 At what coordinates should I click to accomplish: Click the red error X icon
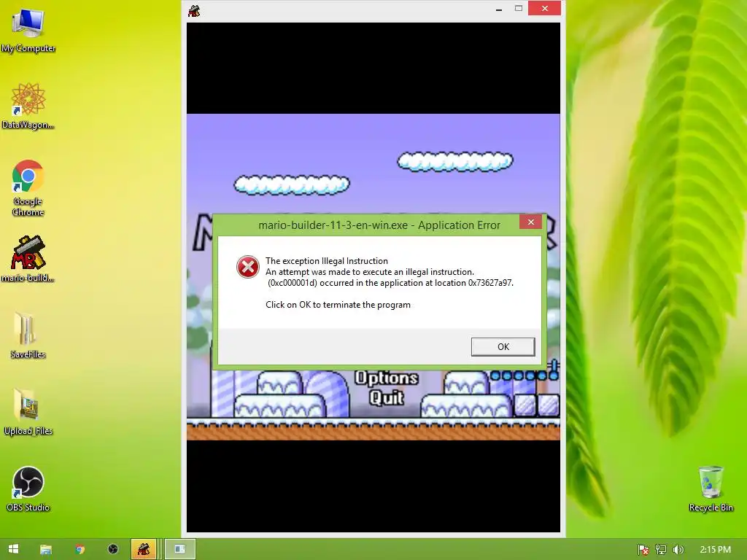click(248, 267)
